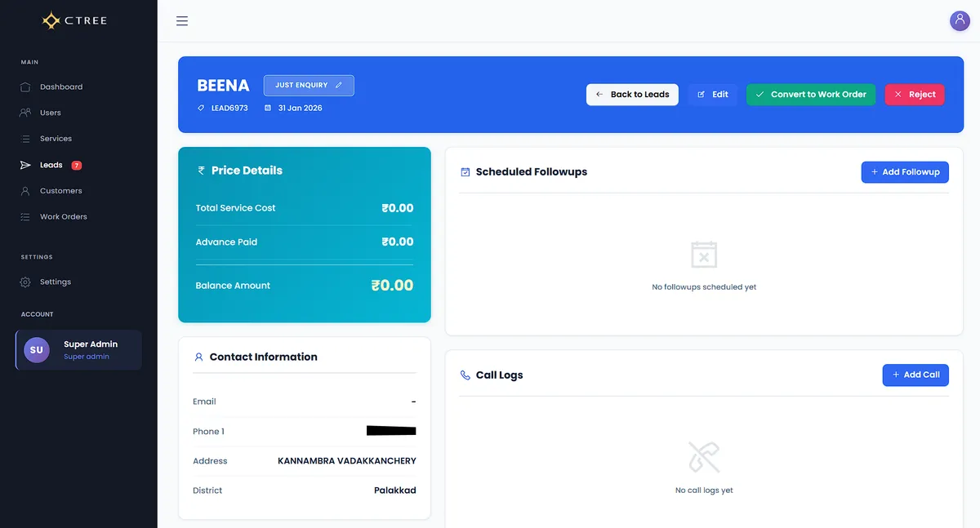
Task: Click the Work Orders list icon
Action: [25, 217]
